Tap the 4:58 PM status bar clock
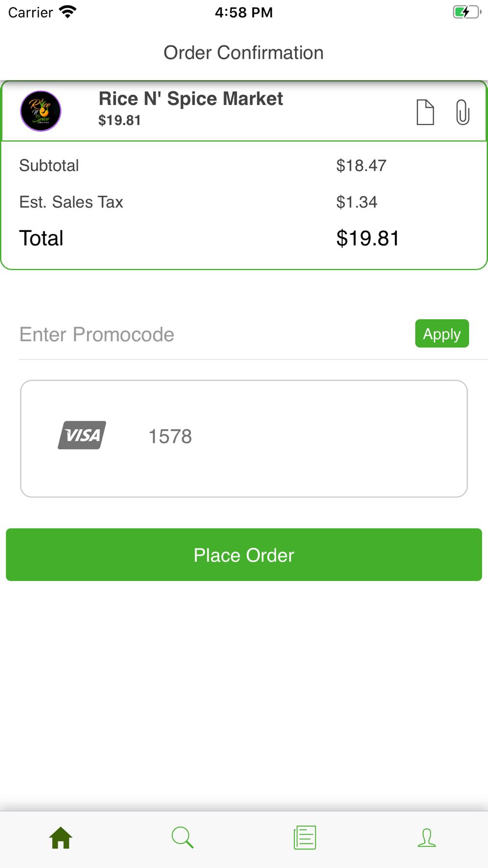The width and height of the screenshot is (488, 868). [x=244, y=12]
